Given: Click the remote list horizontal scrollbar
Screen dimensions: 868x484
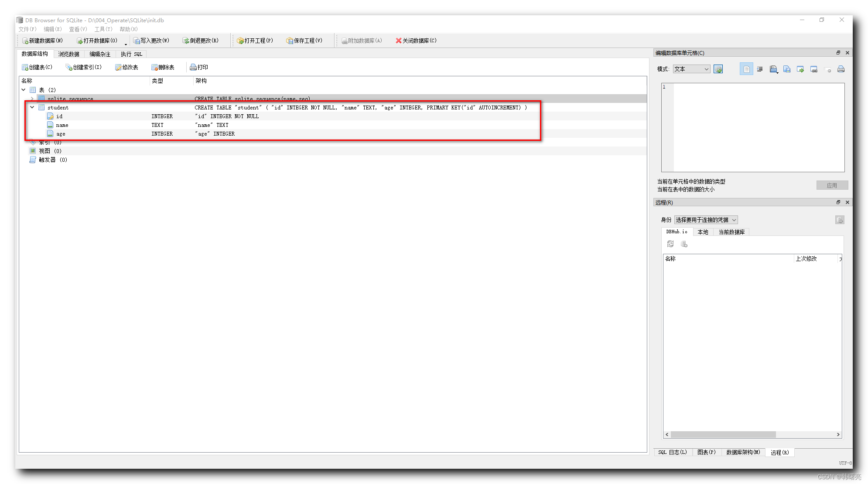Looking at the screenshot, I should (x=752, y=434).
